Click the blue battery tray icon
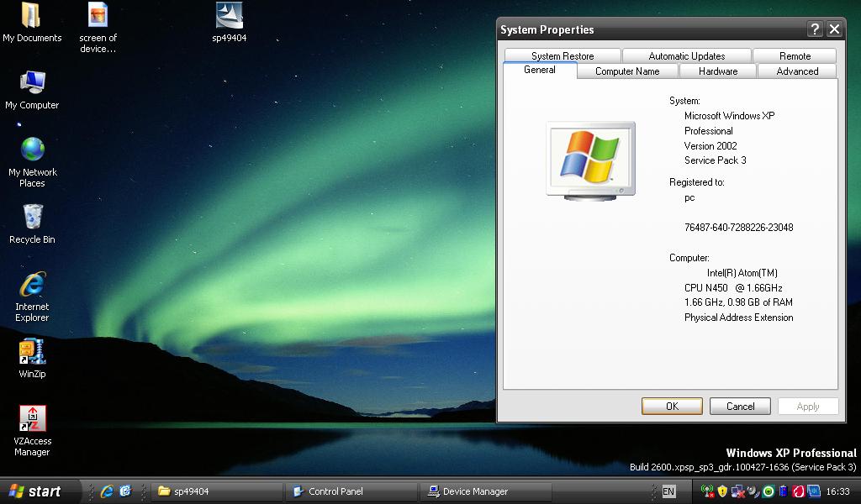 coord(784,491)
